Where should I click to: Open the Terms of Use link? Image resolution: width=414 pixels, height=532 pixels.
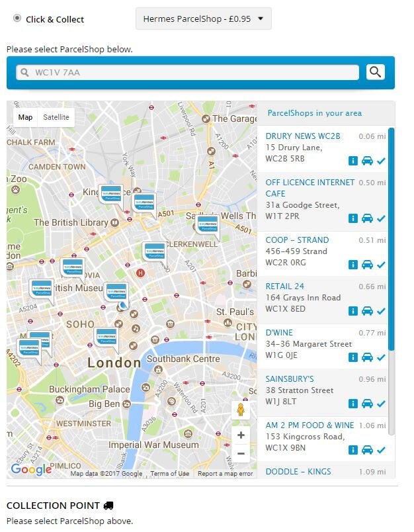coord(169,474)
